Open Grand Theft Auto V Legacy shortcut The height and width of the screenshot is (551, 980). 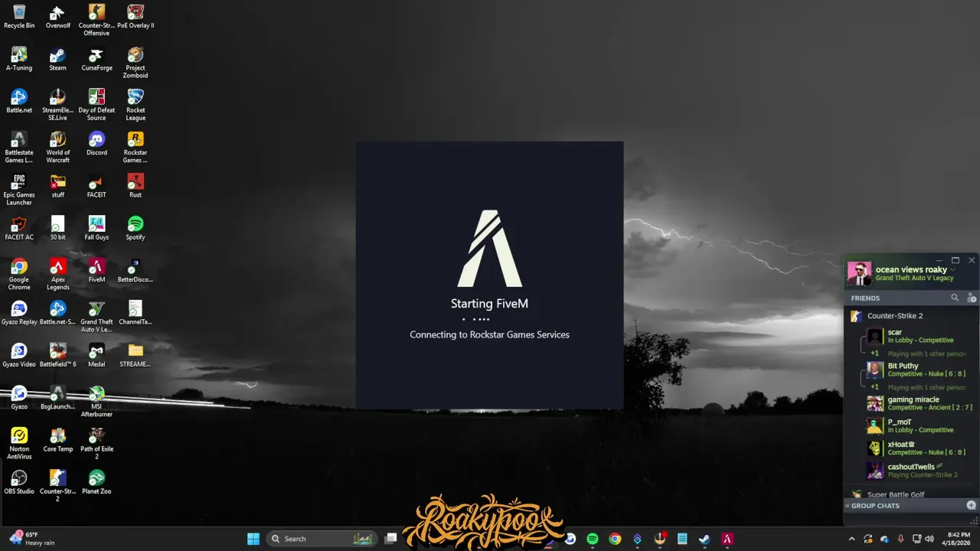pyautogui.click(x=96, y=317)
